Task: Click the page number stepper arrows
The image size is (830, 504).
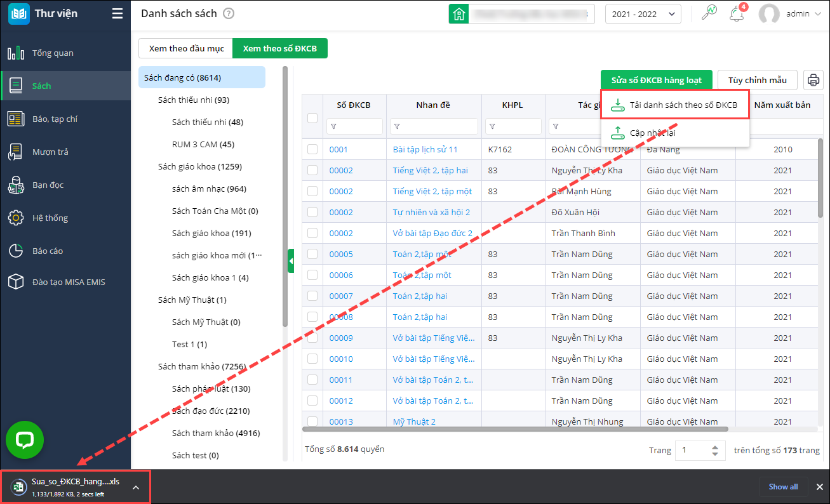Action: point(715,450)
